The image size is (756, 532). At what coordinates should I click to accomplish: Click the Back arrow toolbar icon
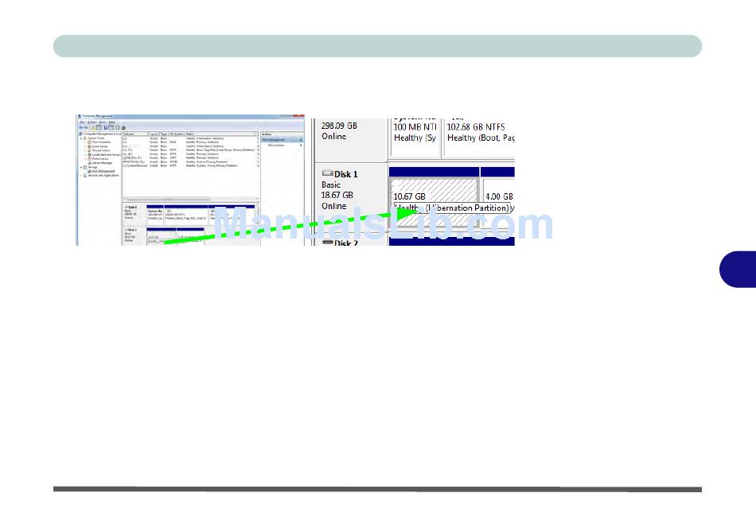point(81,128)
